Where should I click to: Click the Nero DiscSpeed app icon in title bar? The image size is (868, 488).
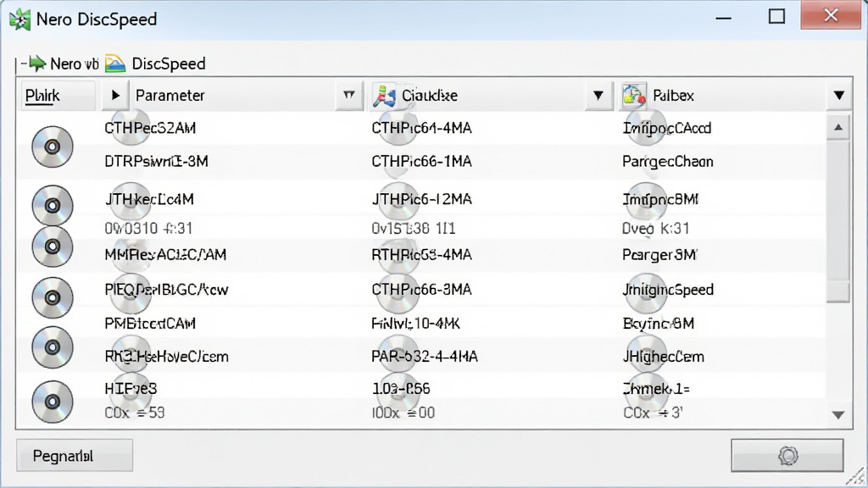[20, 19]
